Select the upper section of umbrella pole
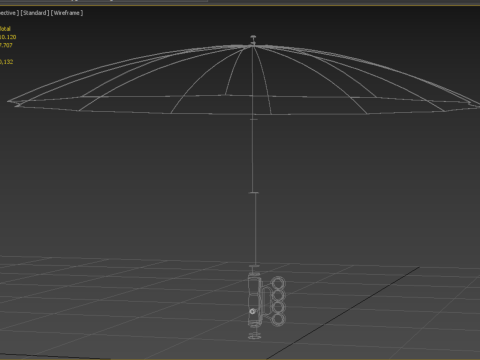The width and height of the screenshot is (480, 360). pyautogui.click(x=253, y=156)
